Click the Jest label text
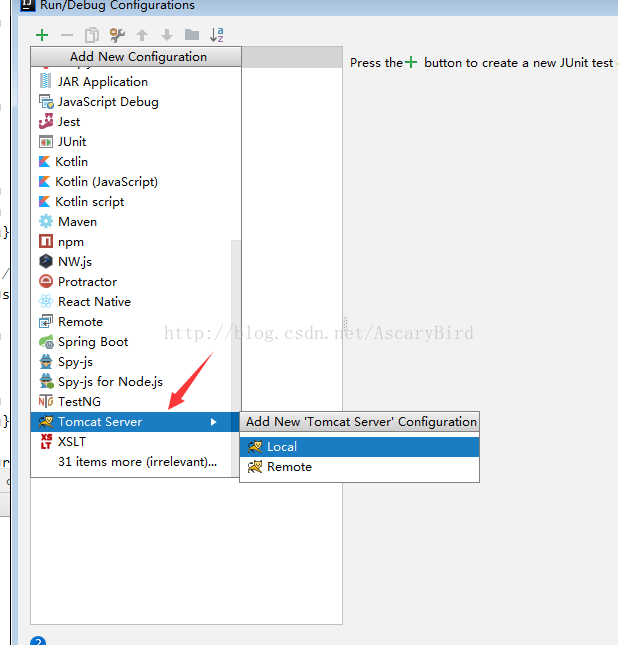618x645 pixels. [x=69, y=122]
